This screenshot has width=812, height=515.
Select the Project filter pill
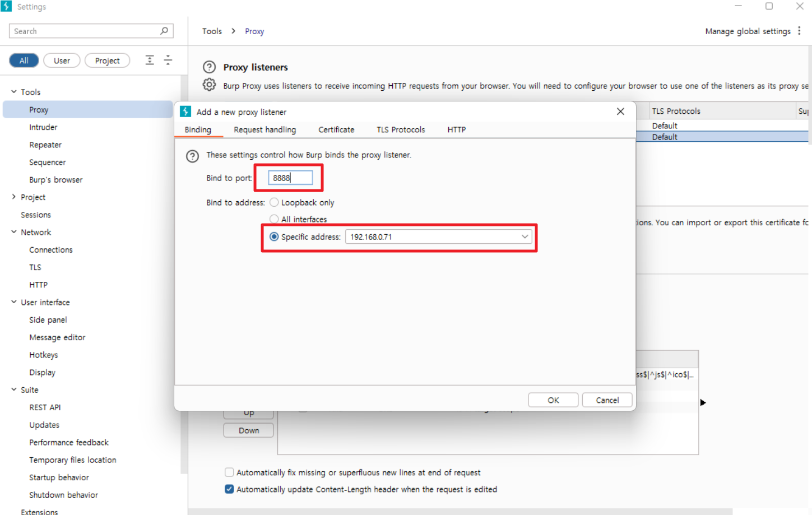coord(107,61)
